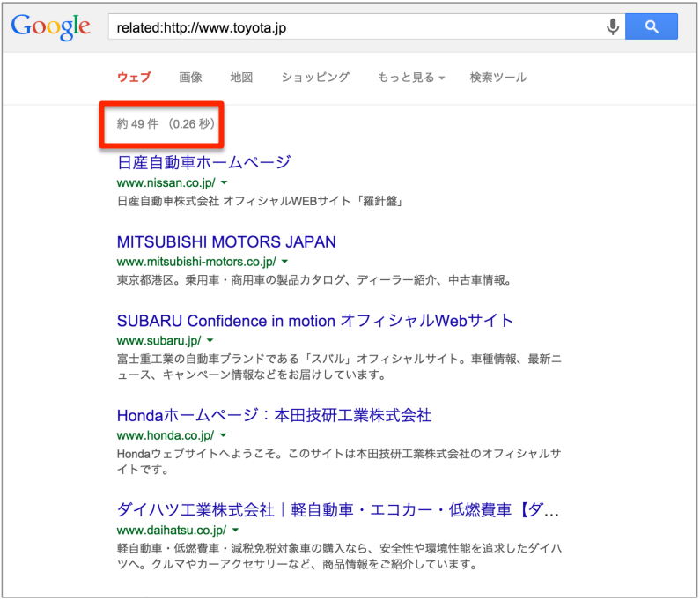This screenshot has height=601, width=700.
Task: Expand dropdown arrow next to www.mitsubishi-motors.co.jp/
Action: 284,262
